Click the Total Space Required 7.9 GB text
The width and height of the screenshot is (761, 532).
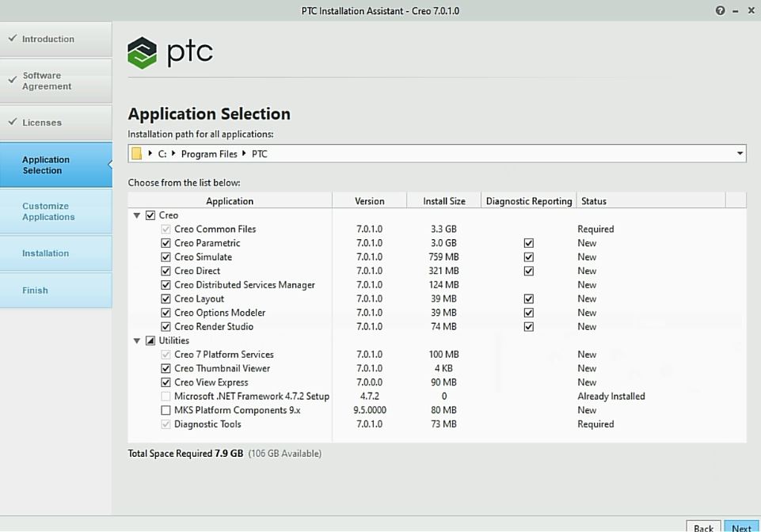coord(185,454)
